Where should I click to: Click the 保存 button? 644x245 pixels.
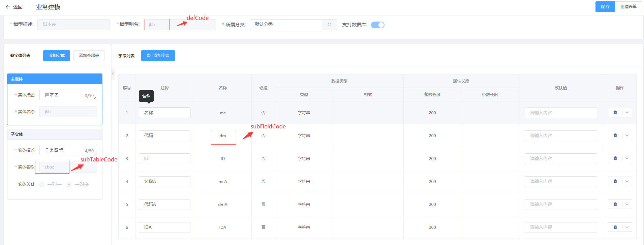605,7
